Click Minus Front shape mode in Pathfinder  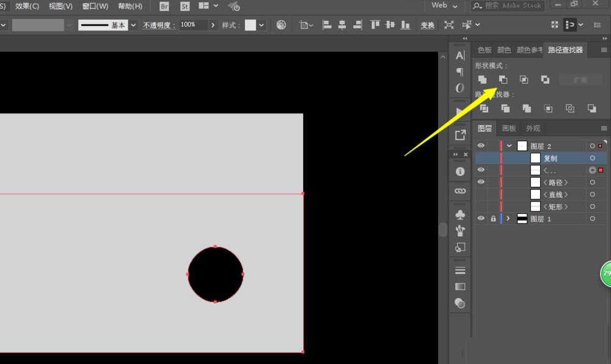point(503,79)
